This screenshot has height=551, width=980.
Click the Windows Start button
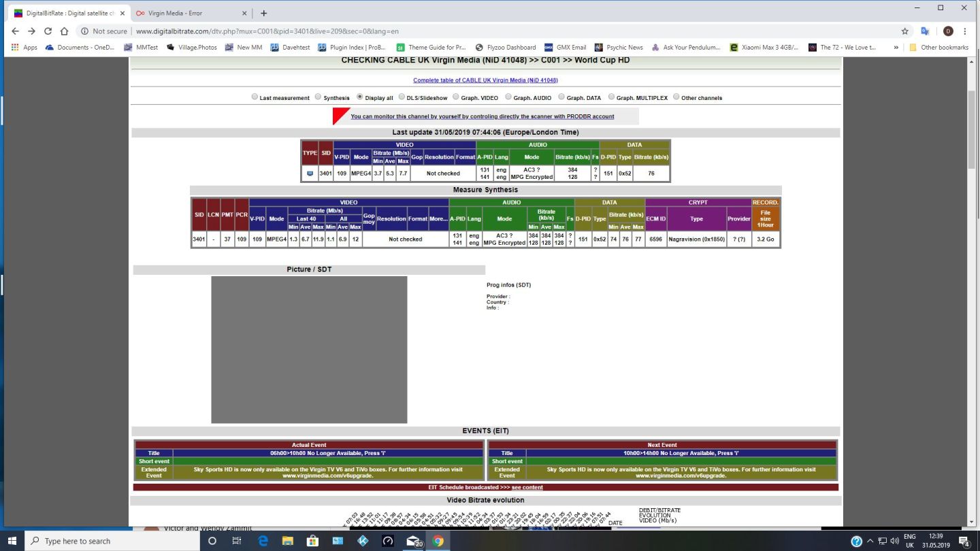12,541
